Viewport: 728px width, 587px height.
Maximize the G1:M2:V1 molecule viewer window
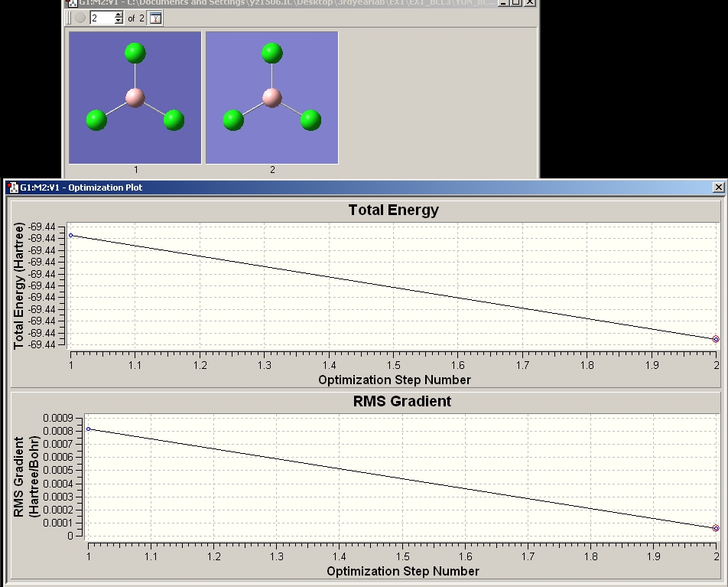coord(516,2)
